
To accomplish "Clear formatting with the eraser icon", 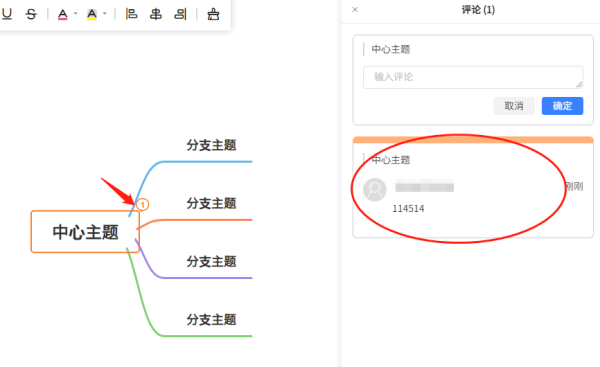I will (213, 14).
